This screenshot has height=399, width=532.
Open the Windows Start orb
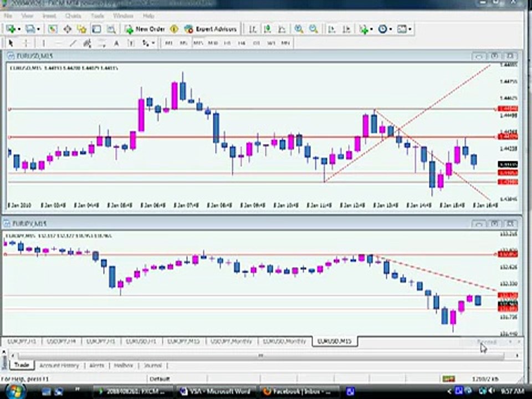[x=14, y=392]
